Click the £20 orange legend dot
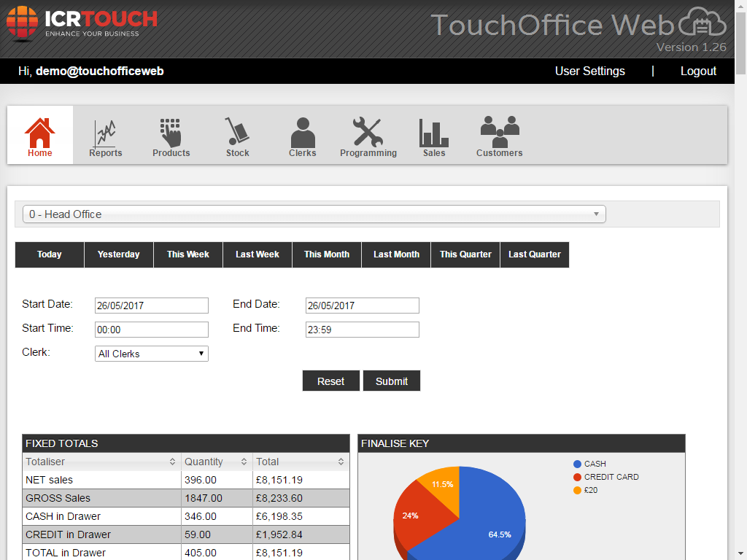 click(577, 491)
